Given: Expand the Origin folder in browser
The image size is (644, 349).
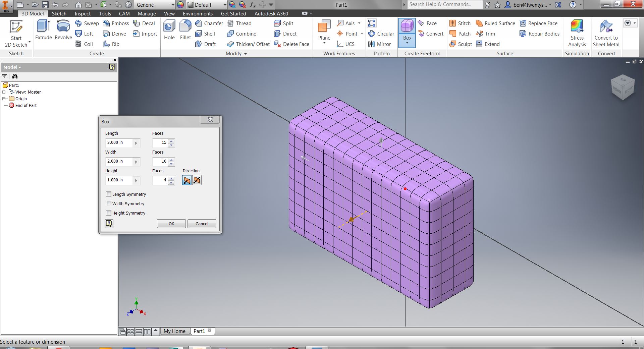Looking at the screenshot, I should pos(4,99).
